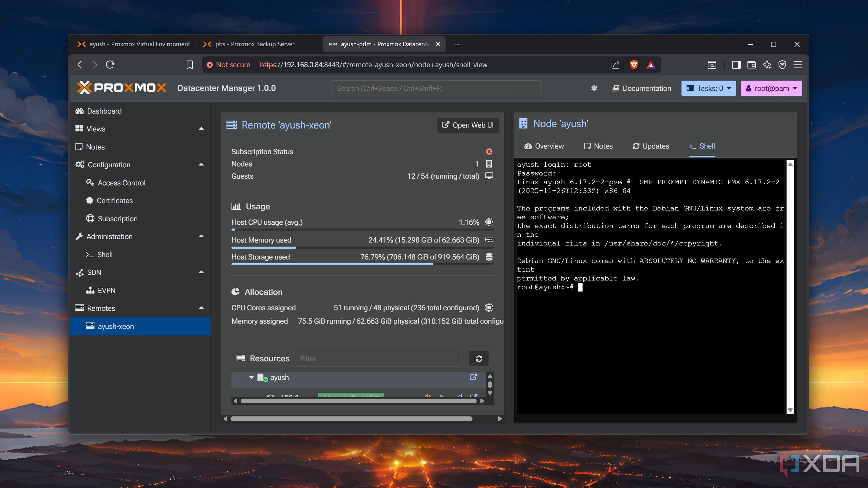Viewport: 868px width, 488px height.
Task: Open the Documentation link
Action: (642, 88)
